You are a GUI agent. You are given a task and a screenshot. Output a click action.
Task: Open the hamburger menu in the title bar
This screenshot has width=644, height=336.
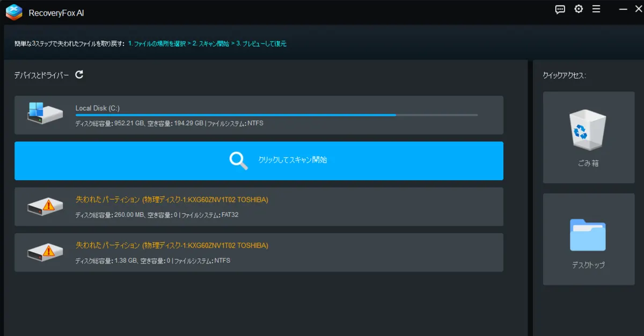click(x=596, y=9)
